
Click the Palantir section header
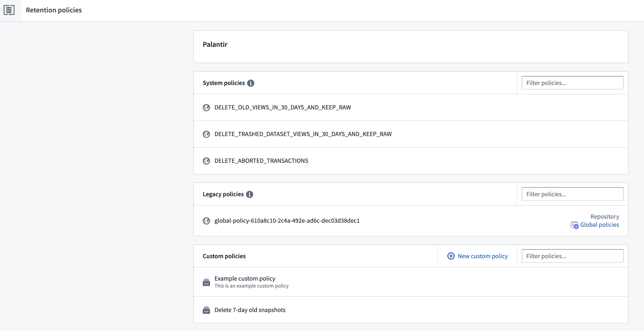pyautogui.click(x=215, y=44)
